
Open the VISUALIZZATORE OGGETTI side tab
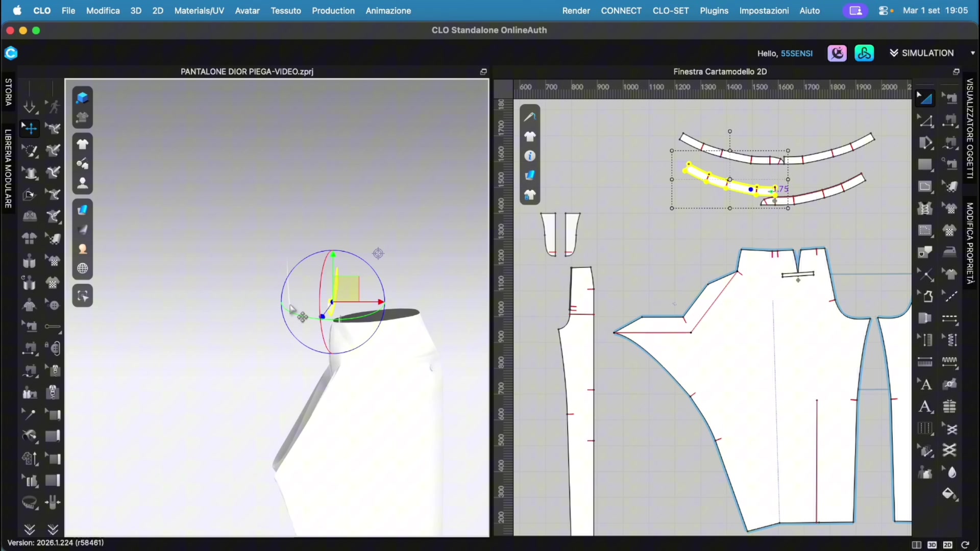click(970, 129)
